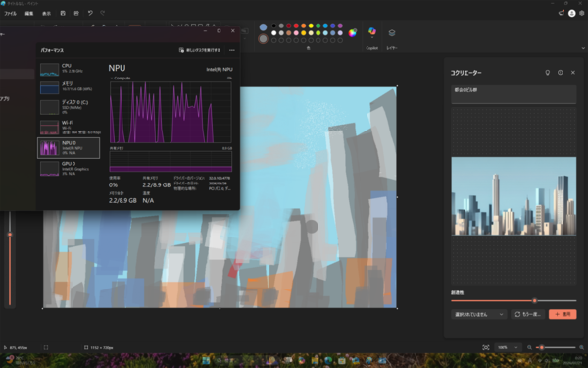Open the edit colors rainbow wheel
588x368 pixels.
[352, 33]
